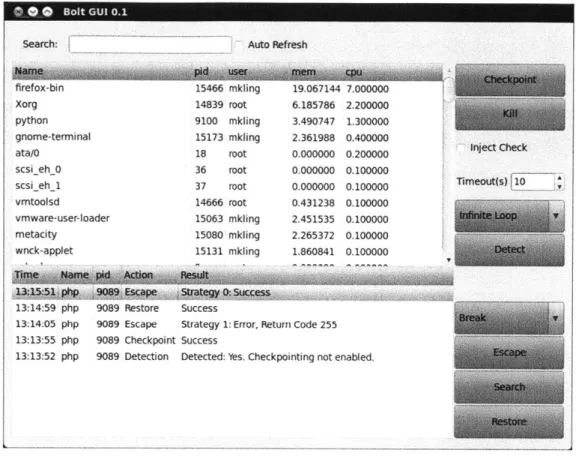Image resolution: width=576 pixels, height=456 pixels.
Task: Maximize the Bolt GUI window
Action: click(x=47, y=12)
